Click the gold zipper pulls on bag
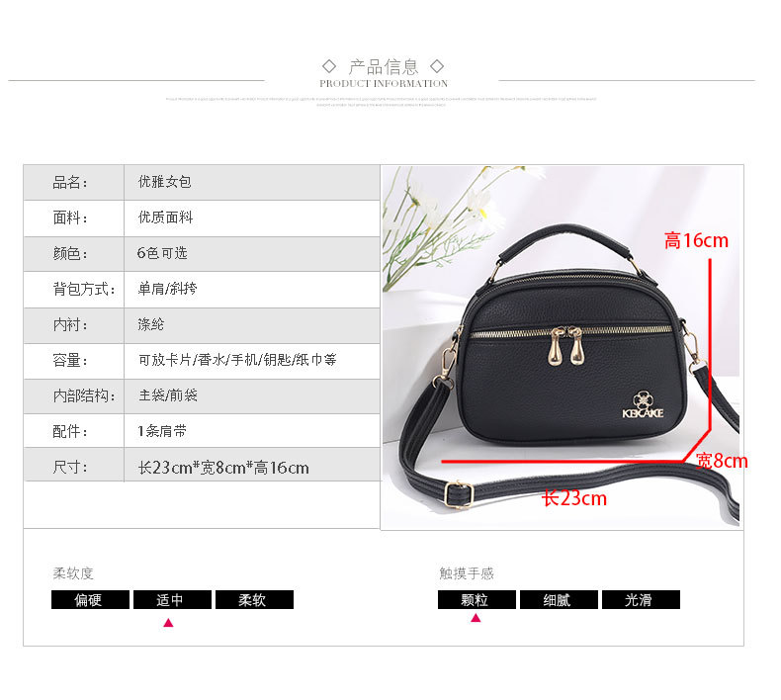This screenshot has height=700, width=781. [565, 345]
